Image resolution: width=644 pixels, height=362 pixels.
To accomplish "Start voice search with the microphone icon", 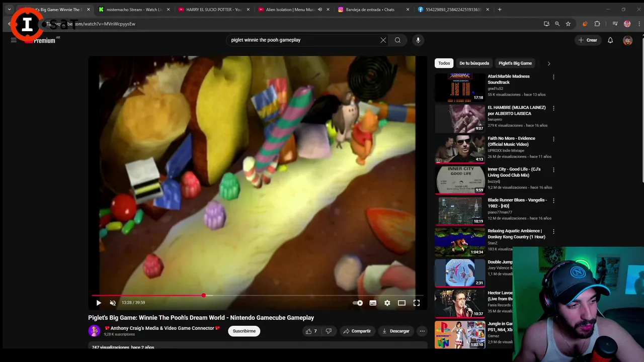I will pos(418,40).
